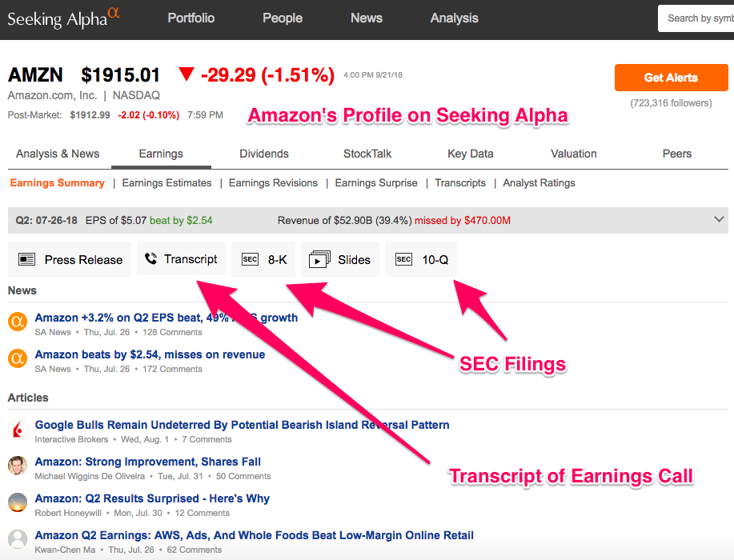Click the SEC icon beside 8-K
This screenshot has height=560, width=734.
click(250, 259)
